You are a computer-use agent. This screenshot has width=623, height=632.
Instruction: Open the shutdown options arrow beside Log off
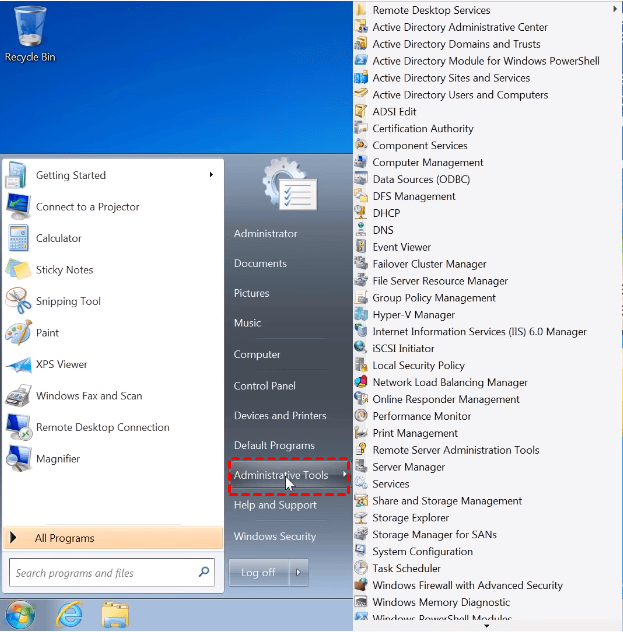299,572
